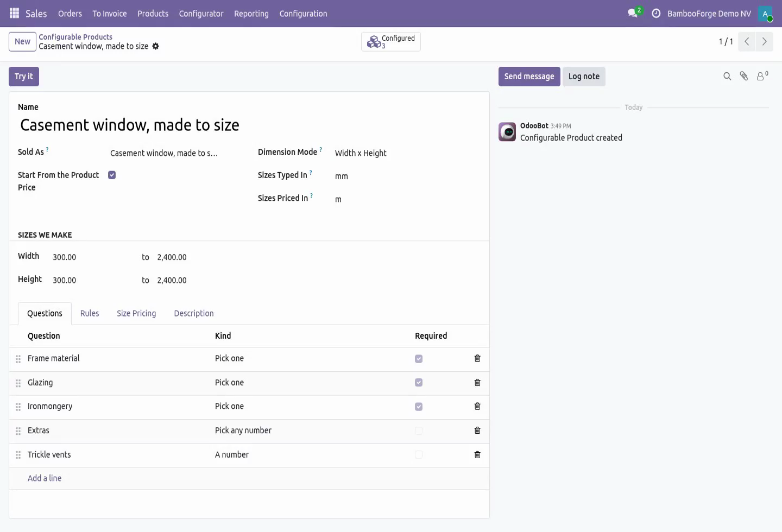Click the drag handle for Frame material
The image size is (782, 532).
click(x=18, y=359)
